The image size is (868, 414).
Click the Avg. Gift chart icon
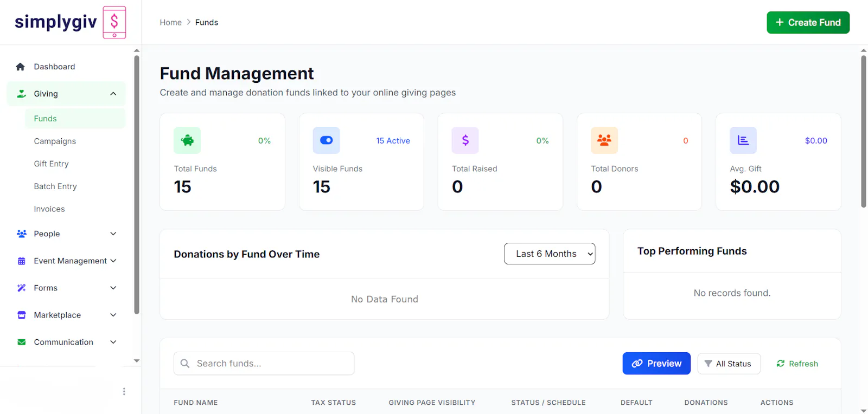[x=743, y=140]
